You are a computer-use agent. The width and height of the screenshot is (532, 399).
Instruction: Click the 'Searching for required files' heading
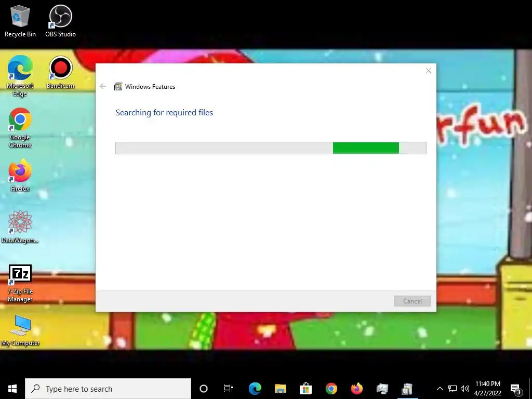click(164, 113)
